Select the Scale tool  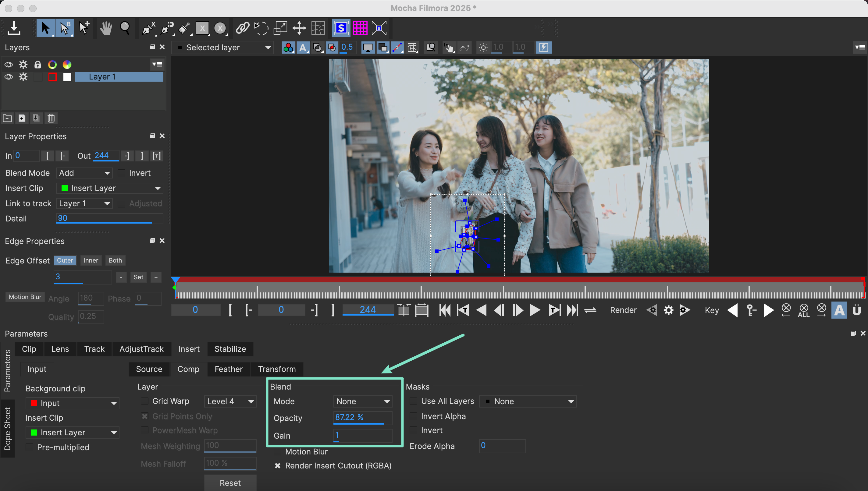coord(280,28)
